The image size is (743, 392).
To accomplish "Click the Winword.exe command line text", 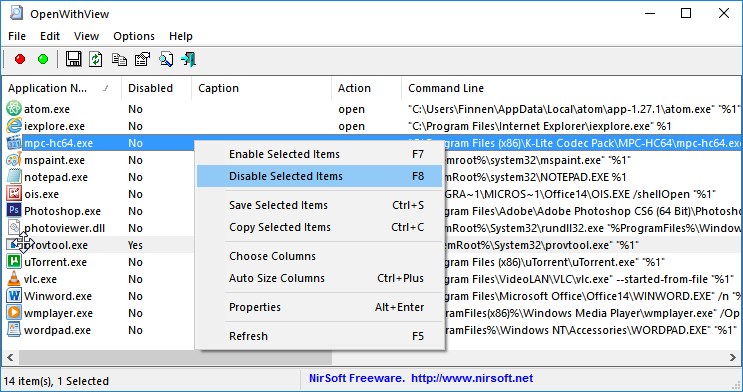I will point(592,296).
